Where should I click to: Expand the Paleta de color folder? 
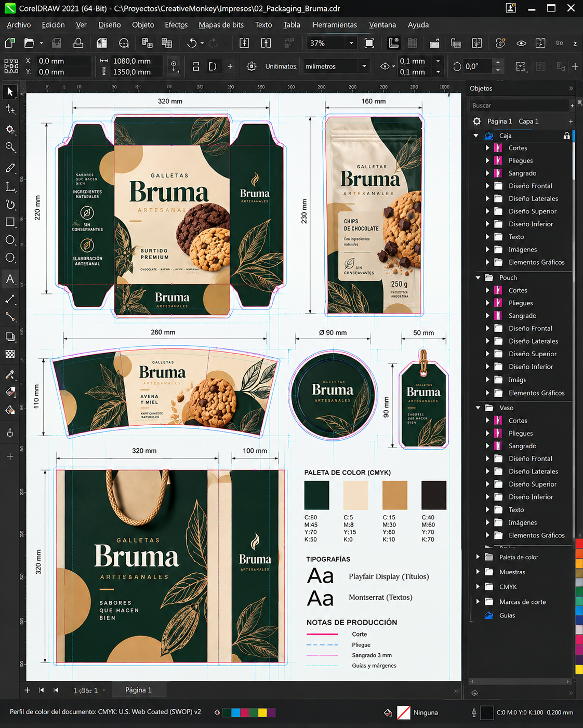478,557
